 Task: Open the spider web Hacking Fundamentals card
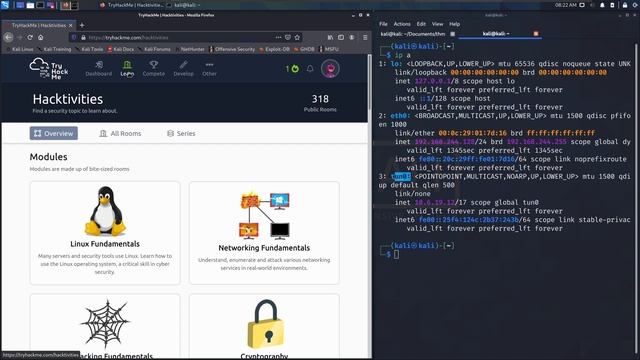[105, 327]
